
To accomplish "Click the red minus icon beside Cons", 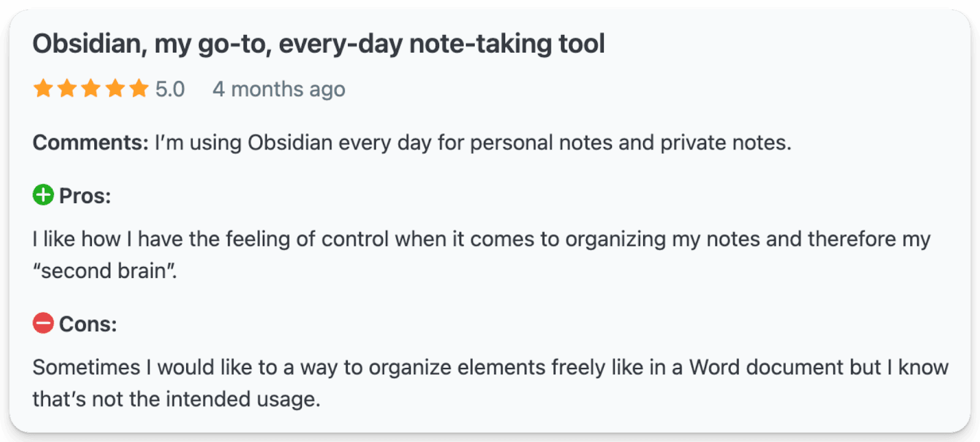I will (x=43, y=323).
